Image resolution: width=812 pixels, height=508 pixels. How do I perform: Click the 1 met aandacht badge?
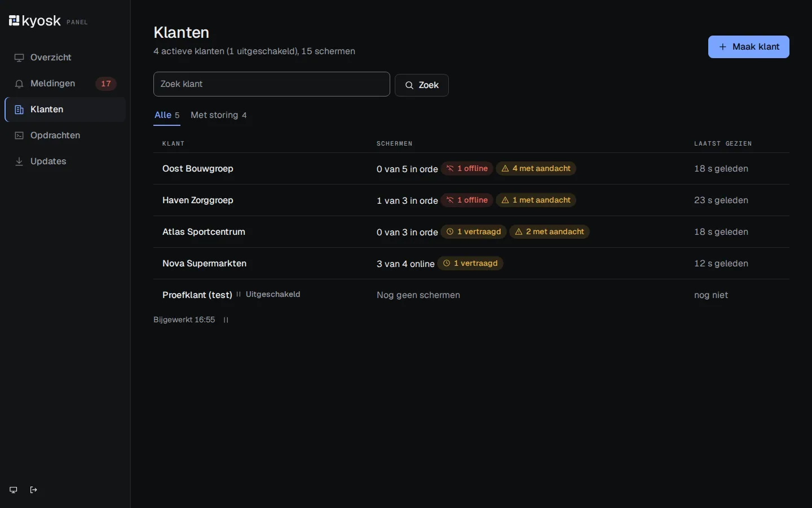point(536,200)
